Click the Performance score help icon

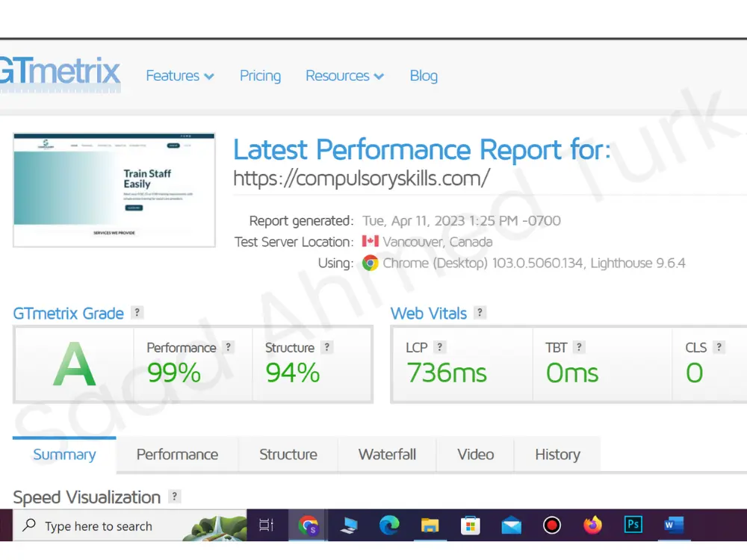click(229, 347)
